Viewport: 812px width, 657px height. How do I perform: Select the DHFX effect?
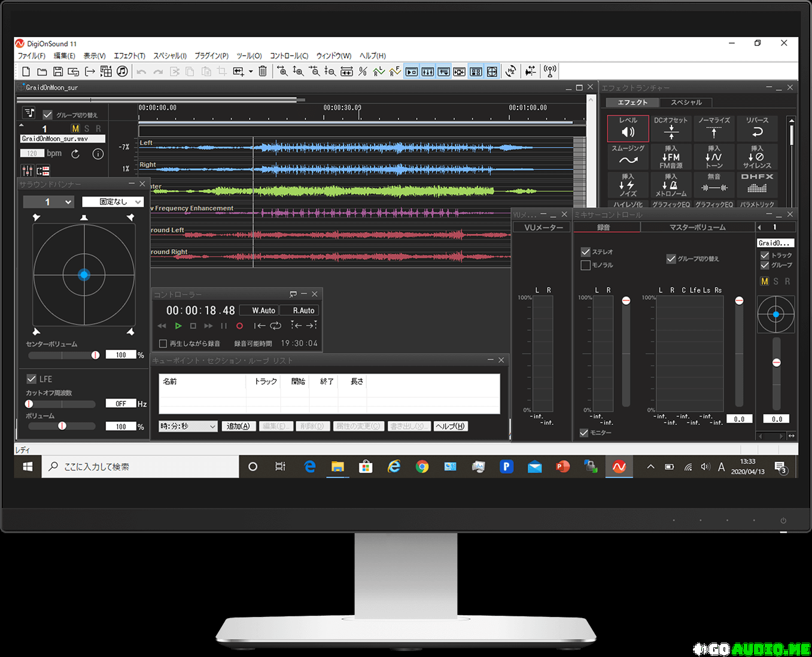(x=757, y=185)
